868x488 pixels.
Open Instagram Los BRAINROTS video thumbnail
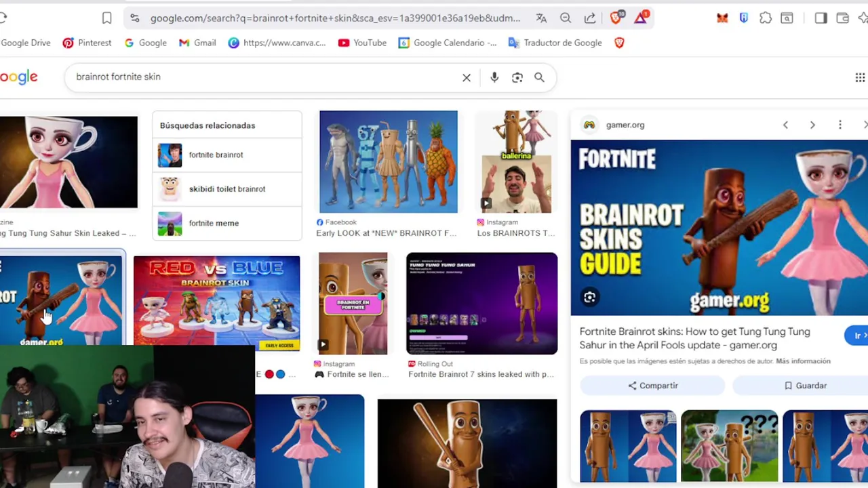(x=517, y=161)
